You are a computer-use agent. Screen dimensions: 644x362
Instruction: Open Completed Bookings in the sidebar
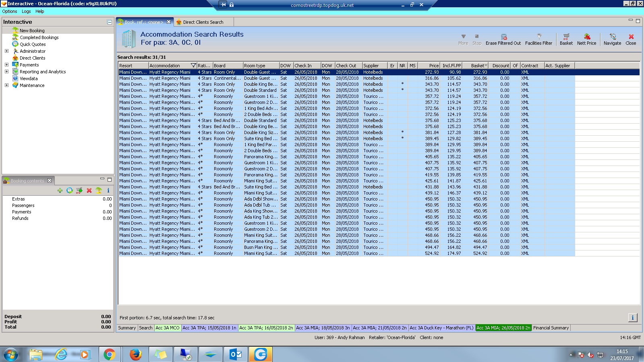tap(39, 37)
